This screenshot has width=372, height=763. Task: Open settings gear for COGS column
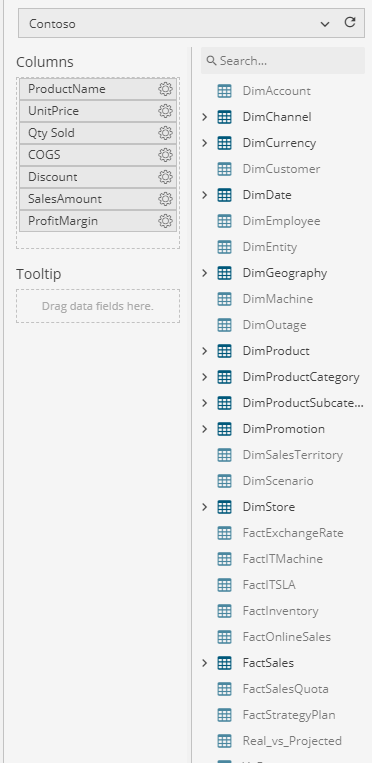tap(166, 155)
